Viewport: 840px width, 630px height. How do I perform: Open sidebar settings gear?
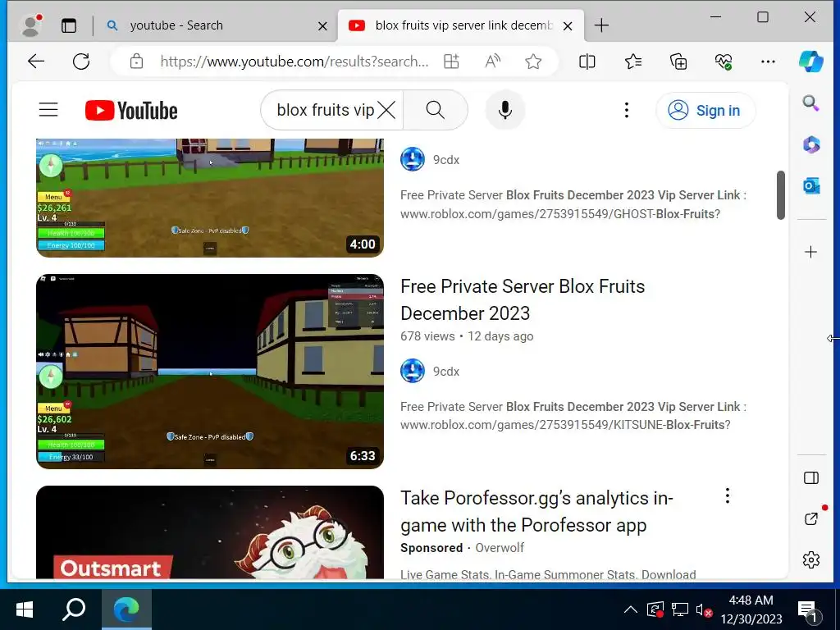coord(811,559)
